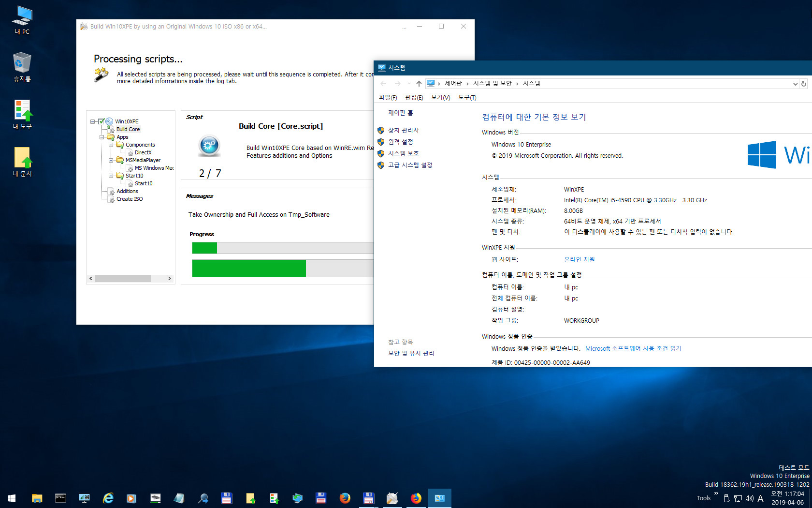This screenshot has height=508, width=812.
Task: Select the DirectX script in tree
Action: (x=143, y=152)
